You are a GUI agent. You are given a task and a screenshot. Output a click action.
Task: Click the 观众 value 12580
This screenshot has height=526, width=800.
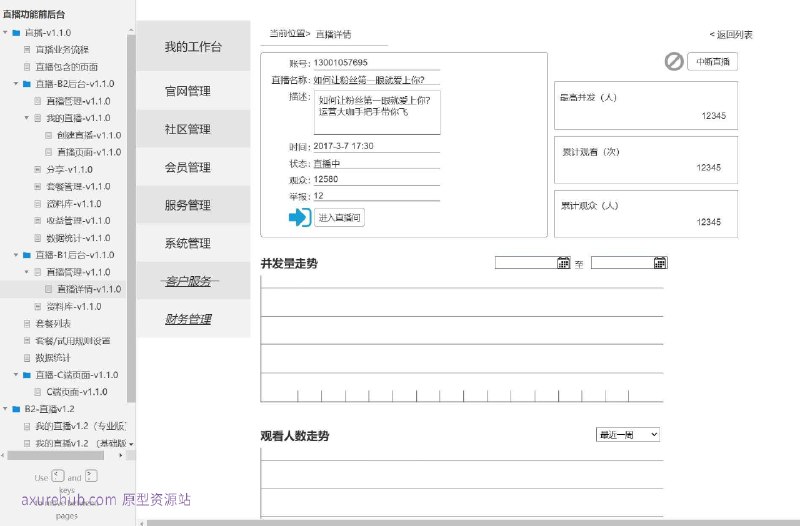[x=326, y=179]
